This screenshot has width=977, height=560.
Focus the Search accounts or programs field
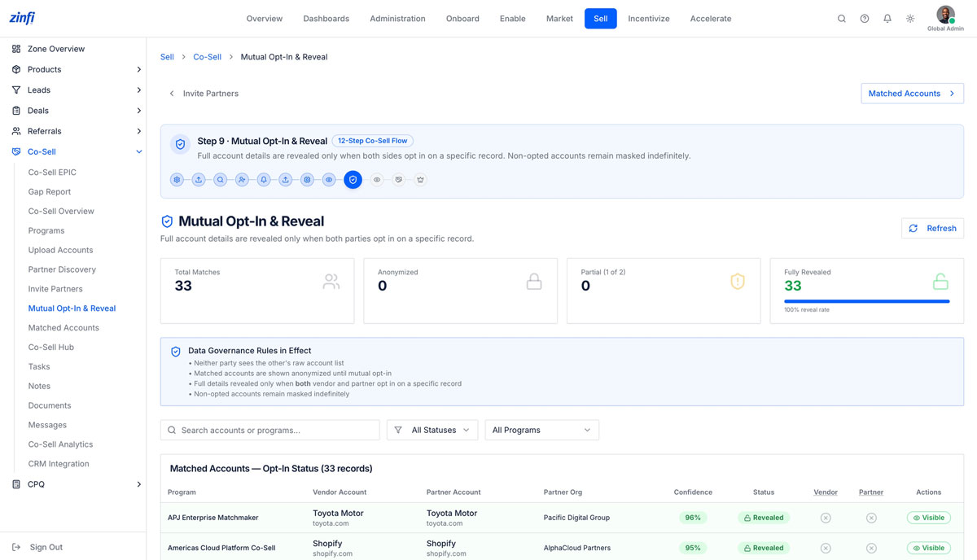pyautogui.click(x=270, y=430)
